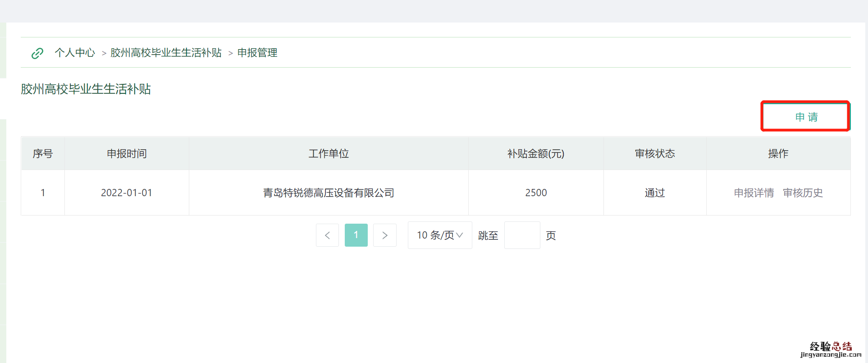Click the 操作 column header
This screenshot has height=363, width=868.
click(778, 154)
